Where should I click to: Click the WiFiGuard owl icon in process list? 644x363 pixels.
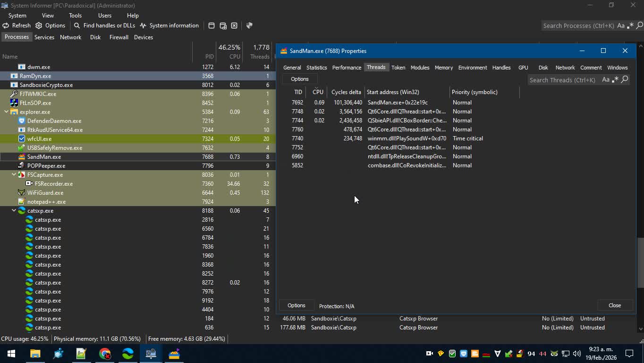point(21,193)
